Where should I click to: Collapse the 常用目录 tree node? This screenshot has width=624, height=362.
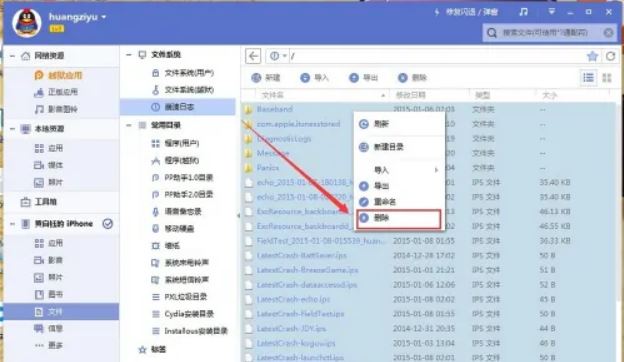coord(129,125)
